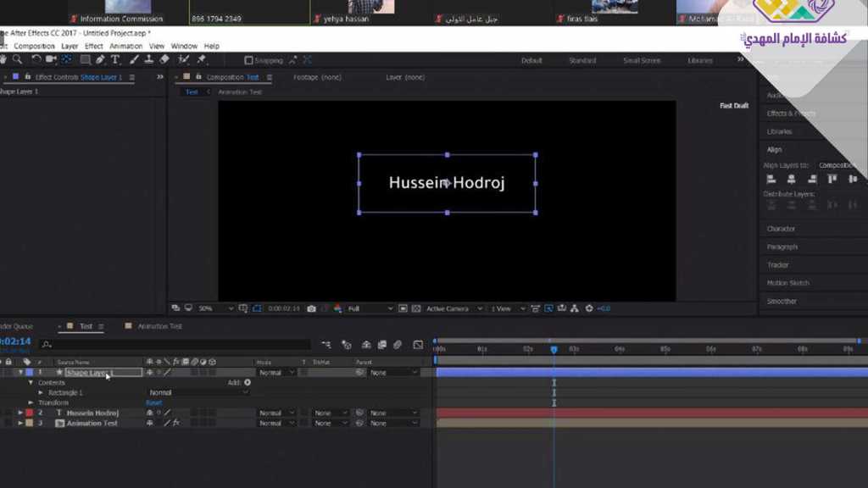Select the Pen tool
The image size is (868, 488).
100,60
